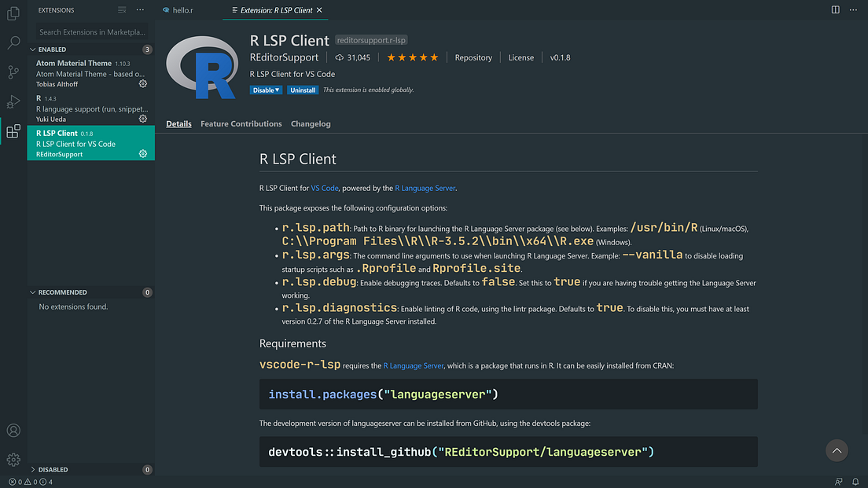
Task: Disable the R LSP Client extension
Action: click(x=260, y=90)
